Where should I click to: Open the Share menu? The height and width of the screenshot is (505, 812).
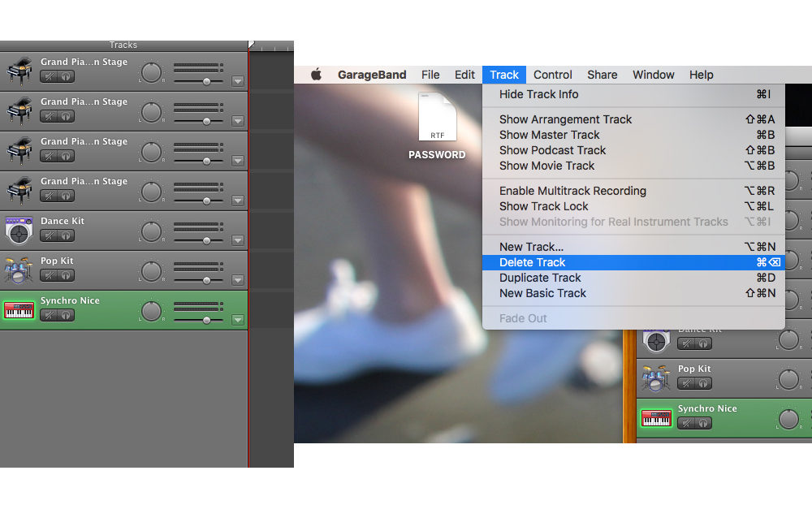(x=603, y=75)
